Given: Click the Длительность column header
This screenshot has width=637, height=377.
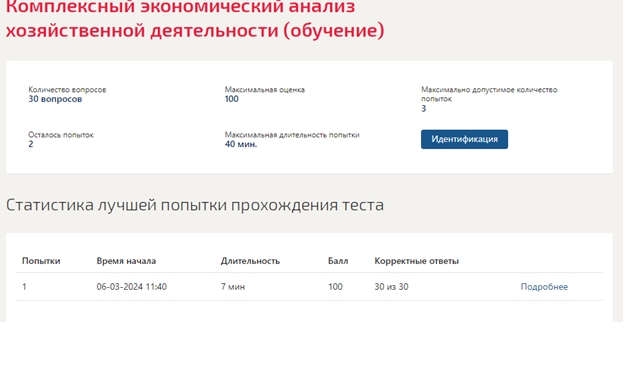Looking at the screenshot, I should pos(250,261).
